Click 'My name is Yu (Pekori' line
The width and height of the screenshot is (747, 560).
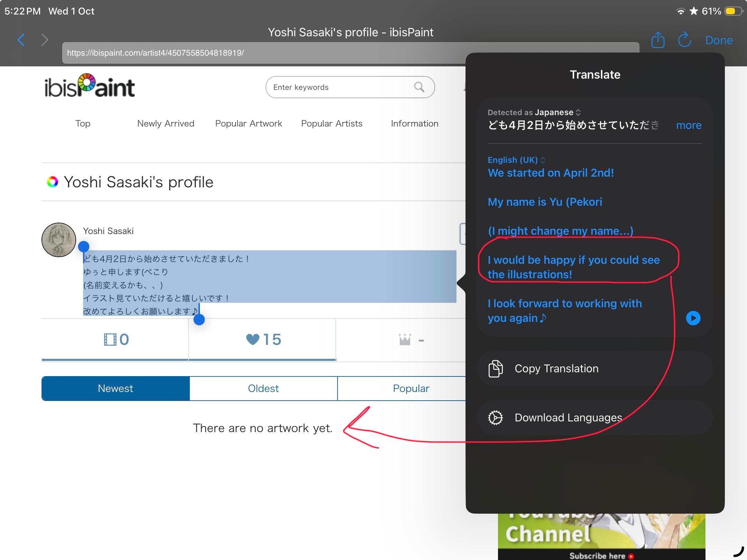(545, 202)
